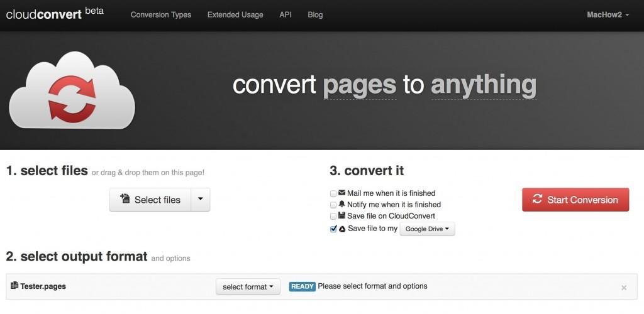Select the Tester.pages file name
644x314 pixels.
click(x=43, y=286)
